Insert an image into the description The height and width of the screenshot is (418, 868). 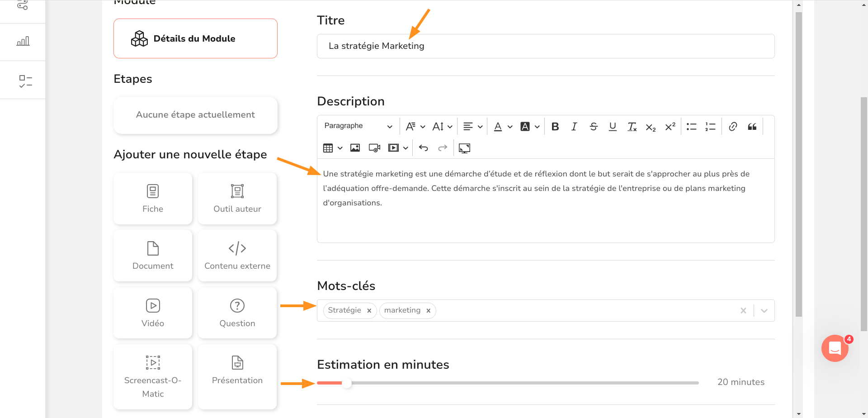355,147
